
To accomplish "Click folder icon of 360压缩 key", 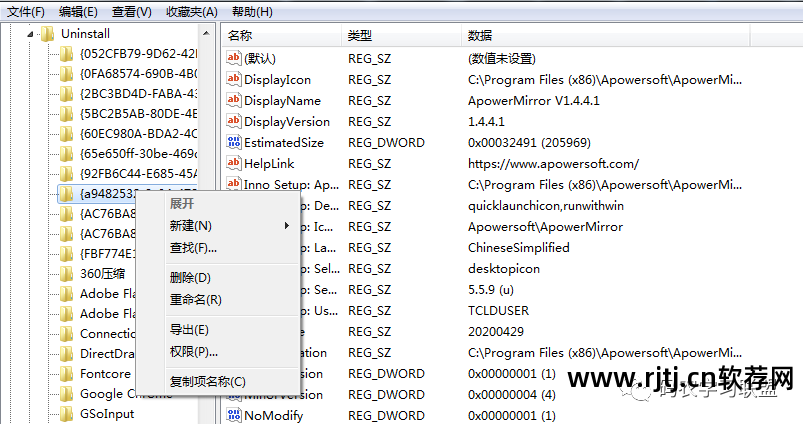I will (x=67, y=274).
